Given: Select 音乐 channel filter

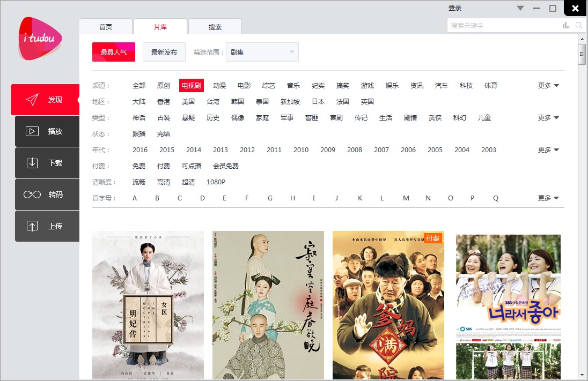Looking at the screenshot, I should coord(293,85).
